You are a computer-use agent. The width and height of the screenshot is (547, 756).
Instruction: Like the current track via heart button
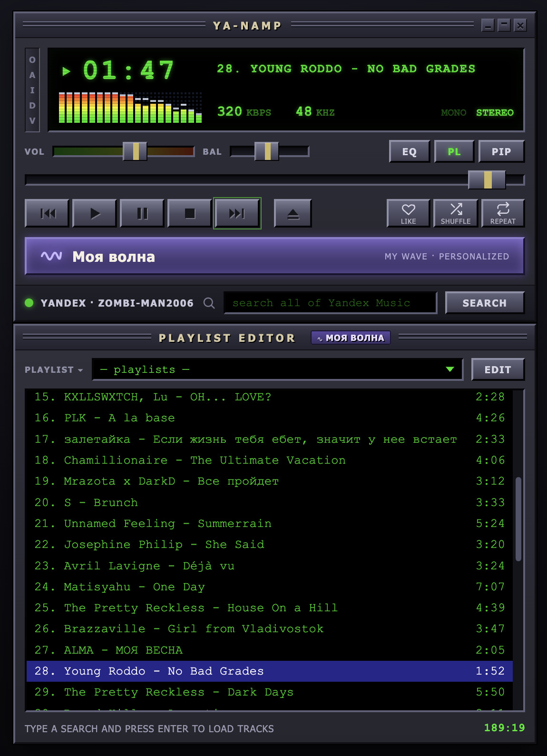pos(409,213)
